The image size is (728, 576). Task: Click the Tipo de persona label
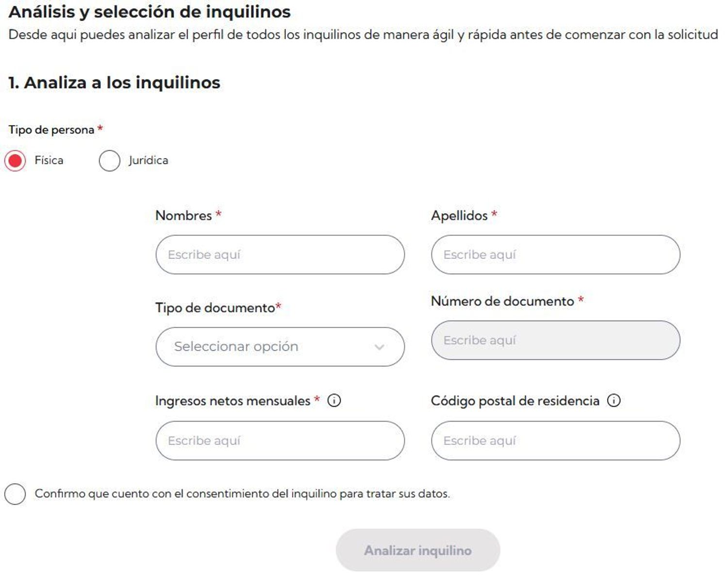coord(51,130)
